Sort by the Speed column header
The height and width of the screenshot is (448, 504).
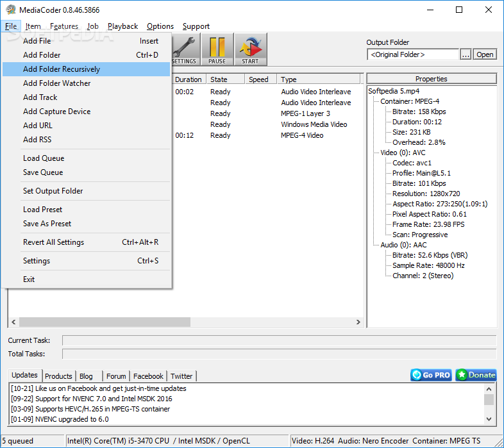point(261,79)
